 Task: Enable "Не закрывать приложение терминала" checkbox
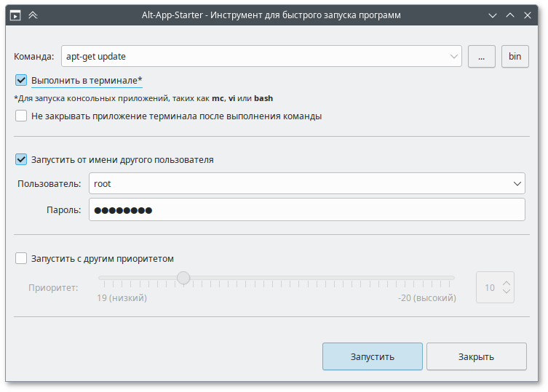tap(21, 116)
